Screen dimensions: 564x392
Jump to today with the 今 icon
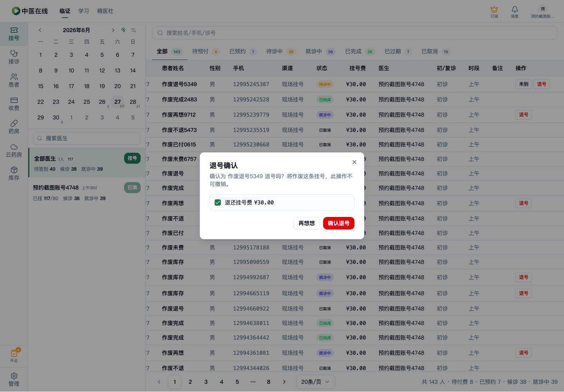[123, 30]
